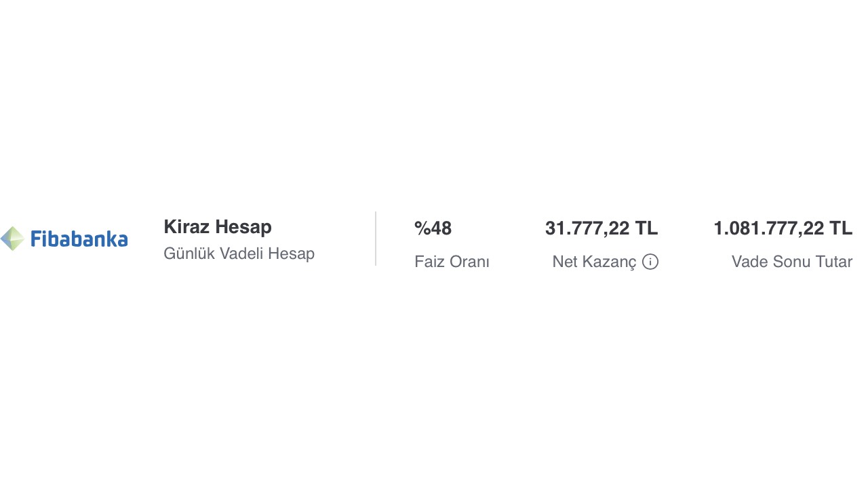Select the 31.777,22 TL net gain amount

pyautogui.click(x=601, y=228)
